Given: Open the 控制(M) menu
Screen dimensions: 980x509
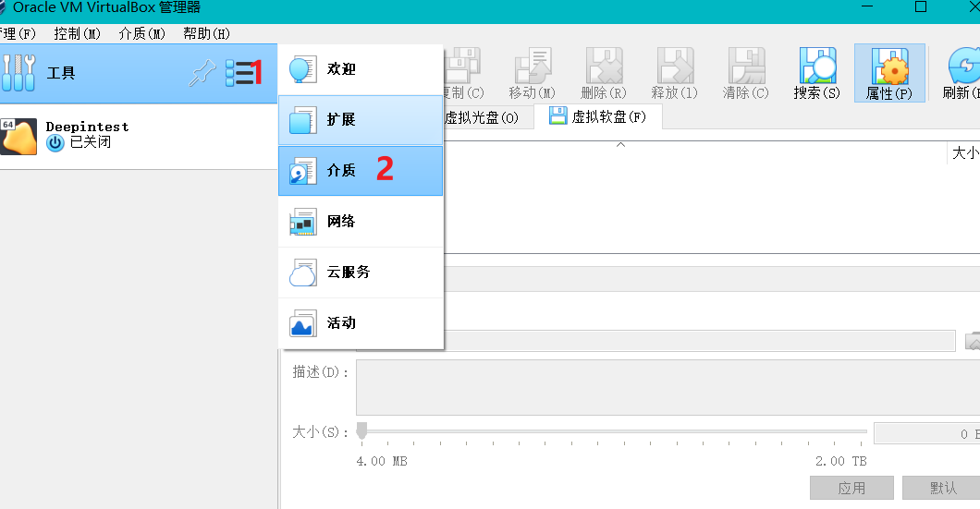Looking at the screenshot, I should pos(77,34).
